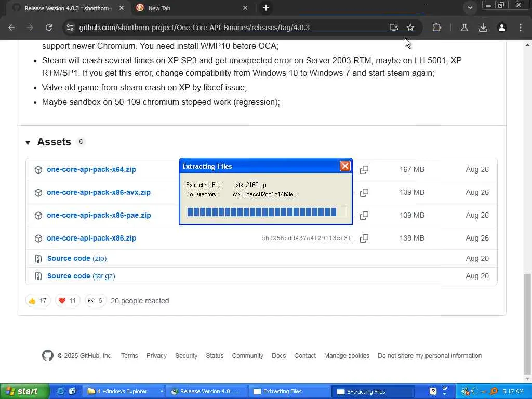Click the zip file icon beside Source code (tar.gz)
The image size is (532, 399).
point(38,276)
